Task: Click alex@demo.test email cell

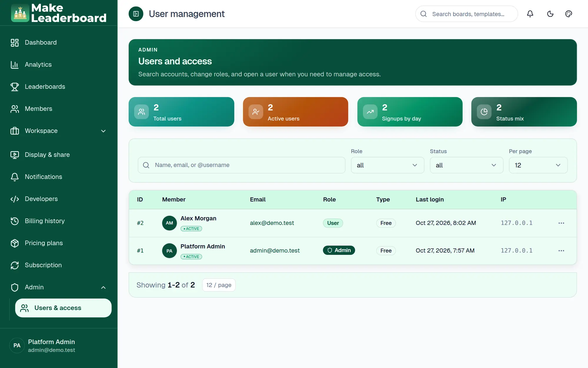Action: coord(272,223)
